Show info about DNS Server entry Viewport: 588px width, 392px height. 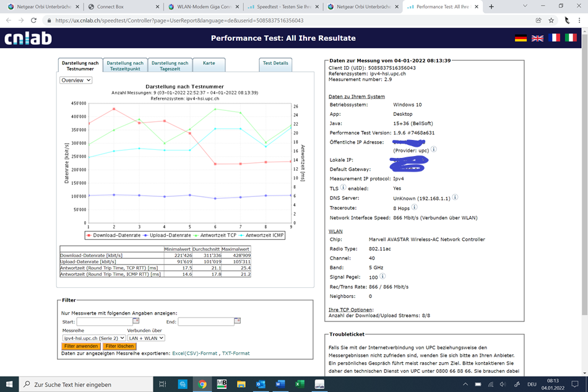click(x=455, y=198)
